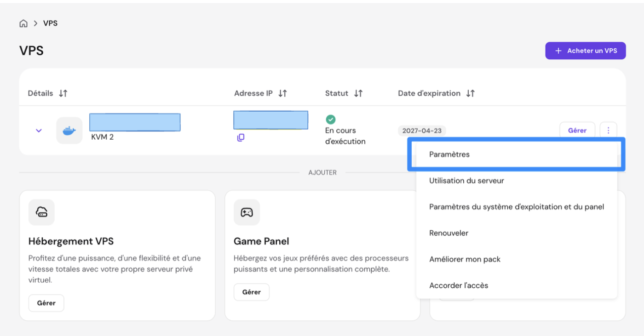Click the Date d'expiration column header
644x336 pixels.
(429, 93)
